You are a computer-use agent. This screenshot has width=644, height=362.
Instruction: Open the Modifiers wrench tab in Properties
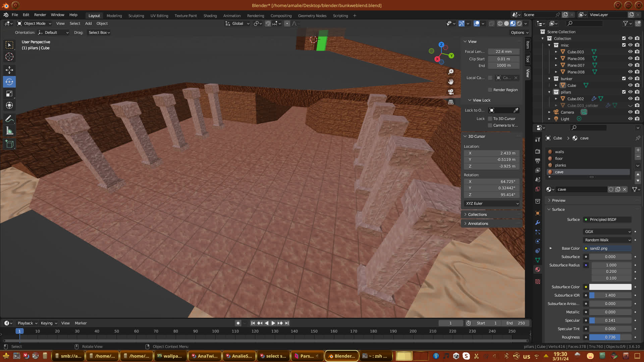click(538, 223)
